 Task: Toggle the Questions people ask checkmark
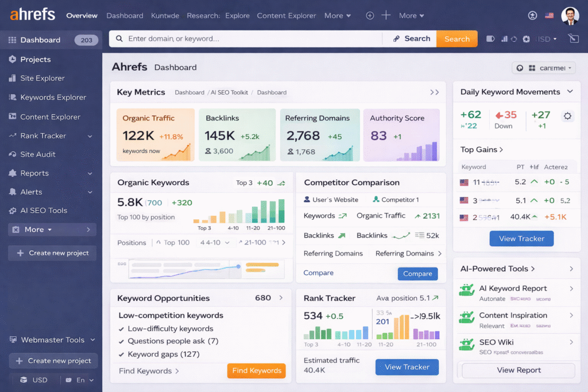pos(121,341)
